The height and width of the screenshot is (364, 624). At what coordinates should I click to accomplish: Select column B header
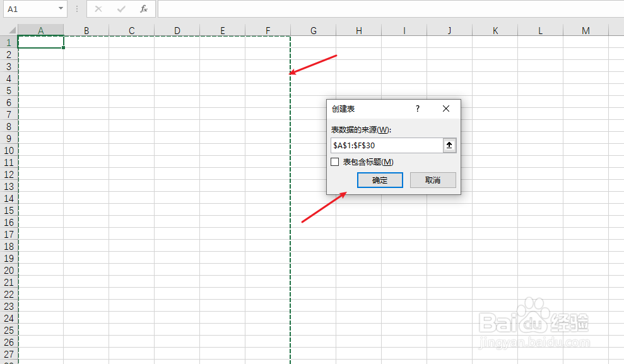pyautogui.click(x=86, y=30)
